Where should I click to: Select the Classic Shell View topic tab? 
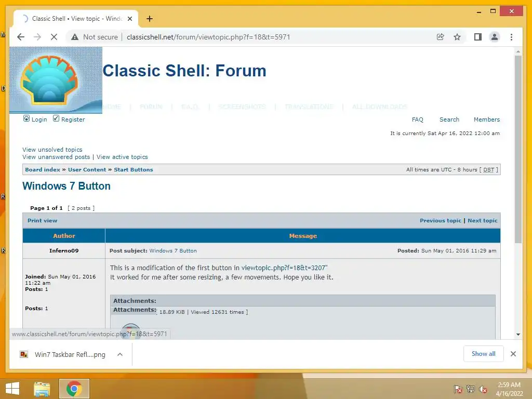coord(76,19)
